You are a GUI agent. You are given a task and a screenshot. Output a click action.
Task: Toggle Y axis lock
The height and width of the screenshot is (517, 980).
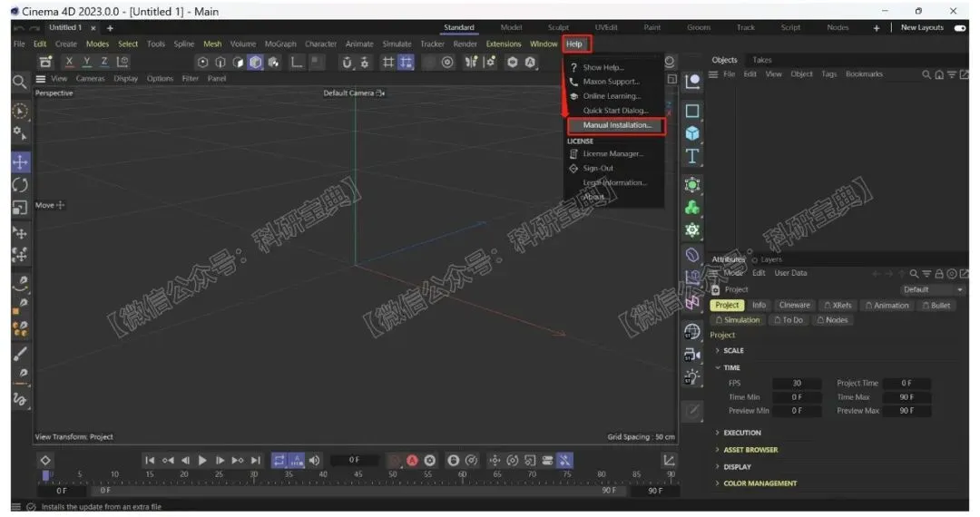pyautogui.click(x=87, y=61)
